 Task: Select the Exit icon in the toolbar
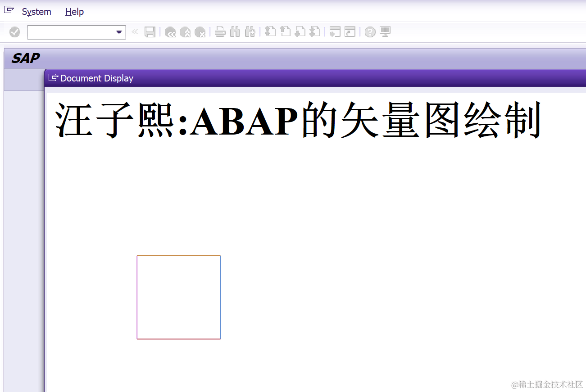click(185, 32)
